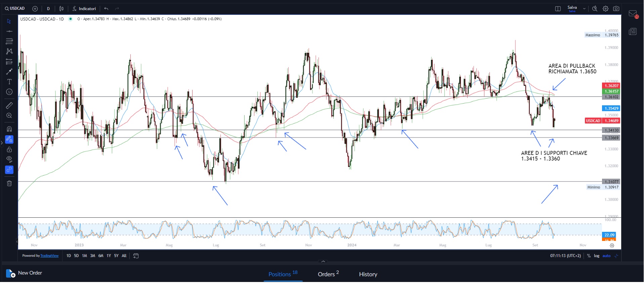Select the Text annotation tool

click(x=9, y=82)
